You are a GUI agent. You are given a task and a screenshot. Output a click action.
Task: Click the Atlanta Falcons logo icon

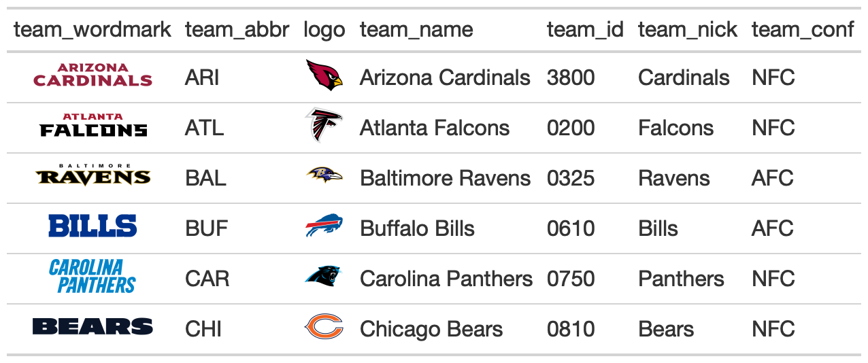pyautogui.click(x=324, y=125)
